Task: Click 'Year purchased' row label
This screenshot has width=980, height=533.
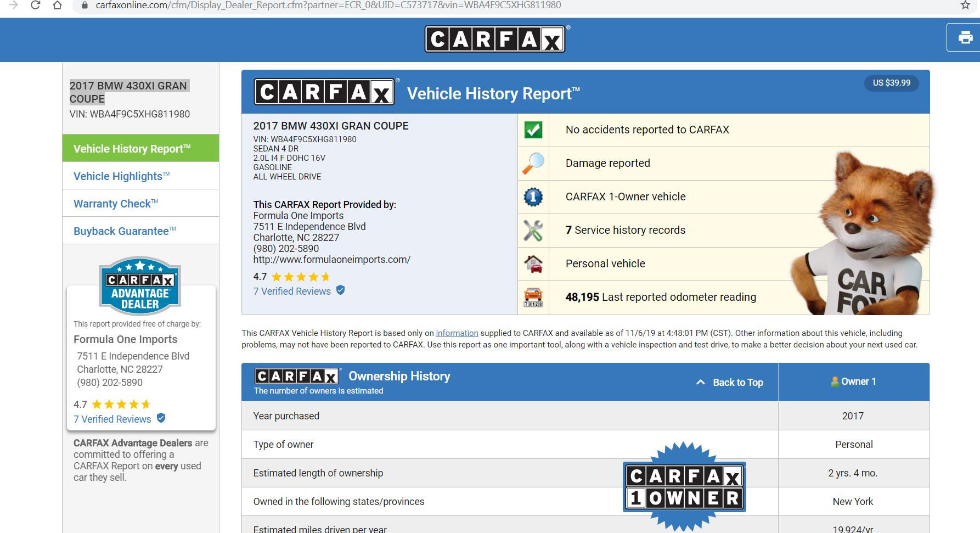Action: coord(286,416)
